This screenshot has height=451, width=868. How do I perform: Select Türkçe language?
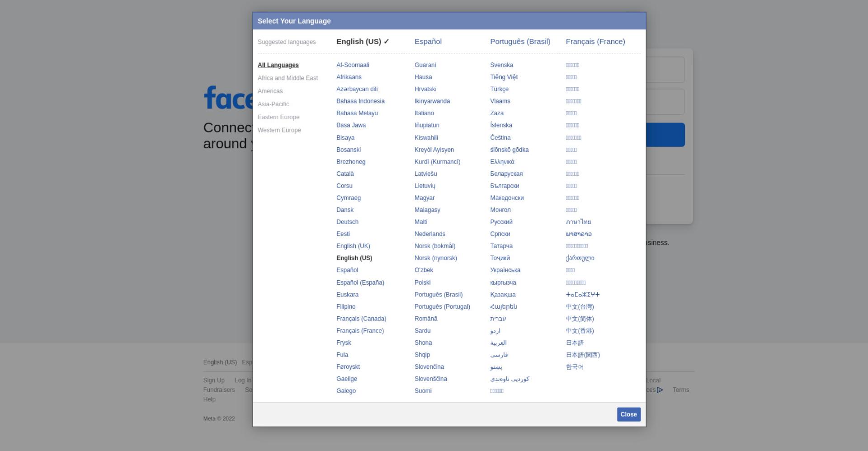(499, 89)
